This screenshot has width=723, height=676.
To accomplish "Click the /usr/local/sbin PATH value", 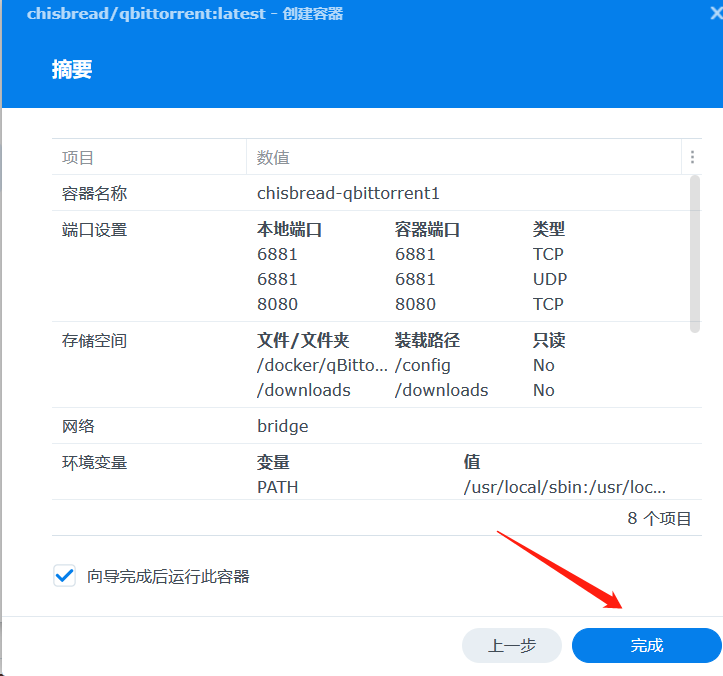I will [565, 487].
